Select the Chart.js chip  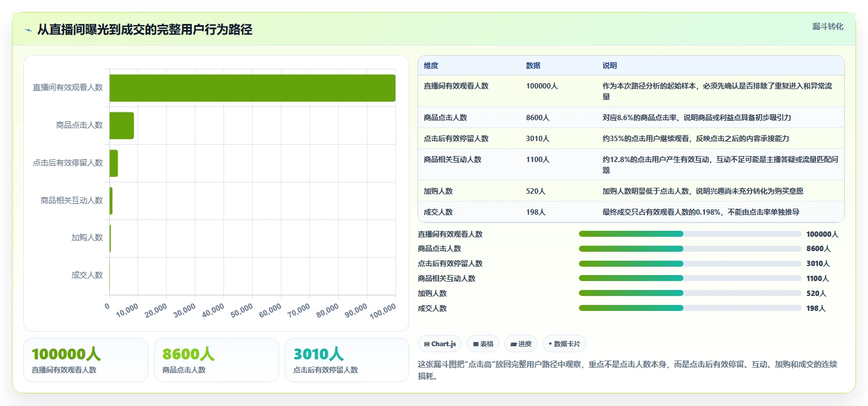click(x=440, y=344)
